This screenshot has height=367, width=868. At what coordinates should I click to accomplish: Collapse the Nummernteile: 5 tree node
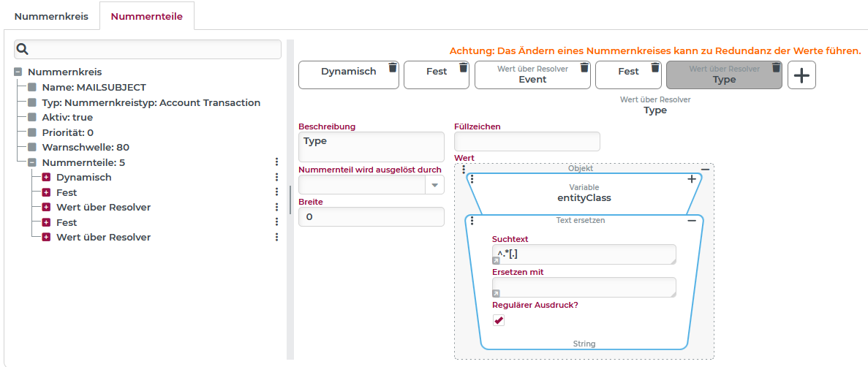(32, 162)
